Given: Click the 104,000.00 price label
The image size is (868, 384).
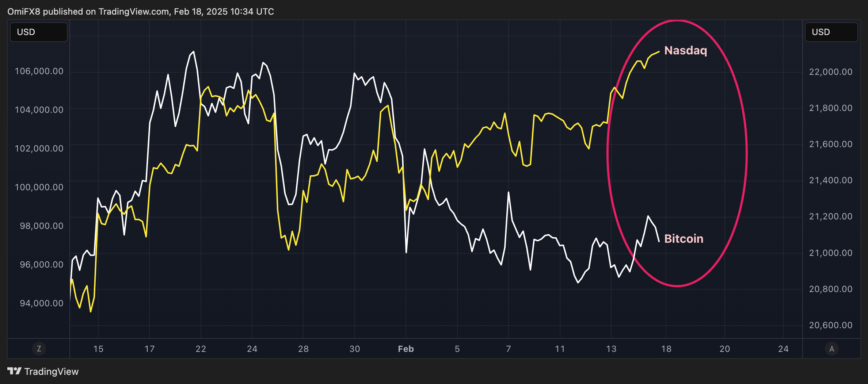Looking at the screenshot, I should (39, 110).
